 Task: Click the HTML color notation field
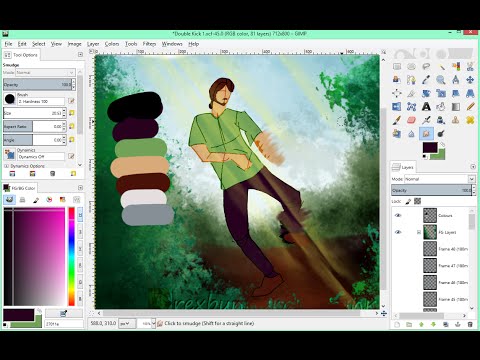click(x=64, y=324)
